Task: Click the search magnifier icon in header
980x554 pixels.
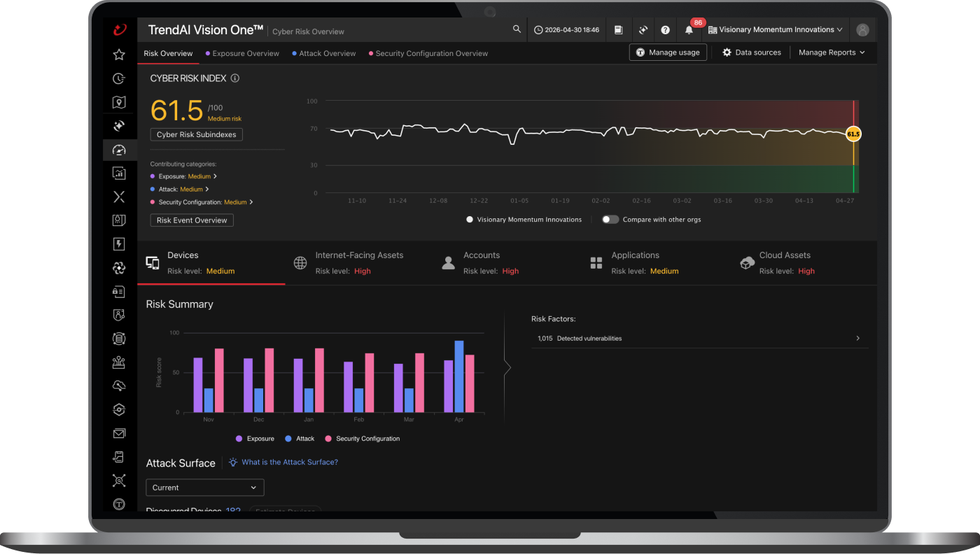Action: coord(517,29)
